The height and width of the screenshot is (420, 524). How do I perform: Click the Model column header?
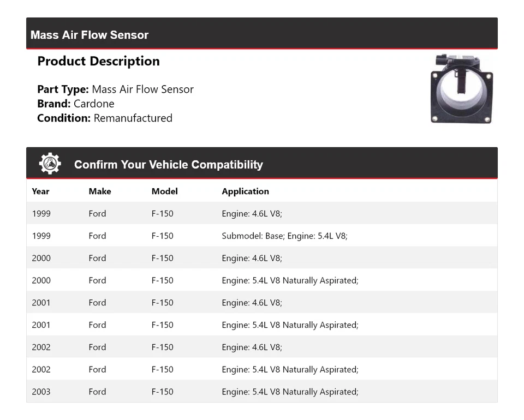pos(164,191)
